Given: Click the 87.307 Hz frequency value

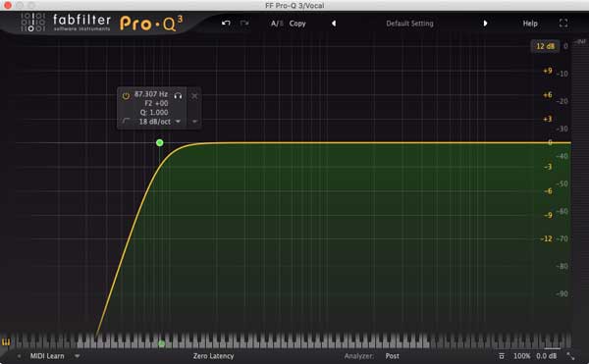Looking at the screenshot, I should pos(151,94).
